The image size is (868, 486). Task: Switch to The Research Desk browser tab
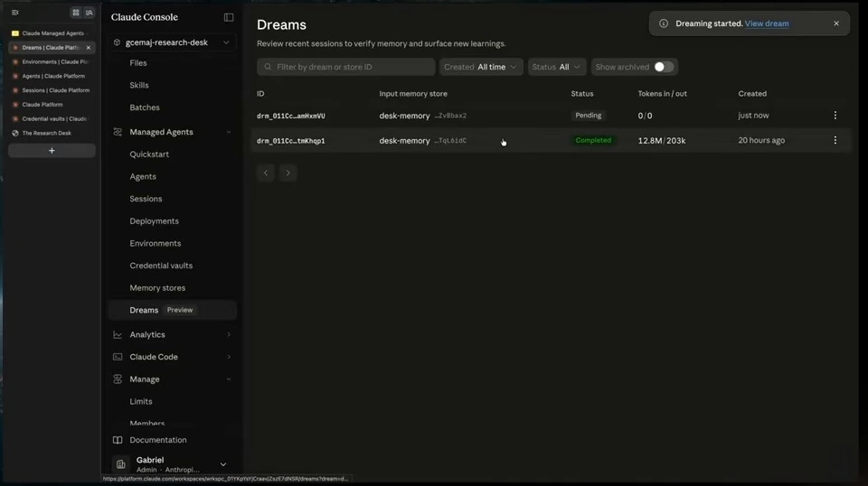52,133
